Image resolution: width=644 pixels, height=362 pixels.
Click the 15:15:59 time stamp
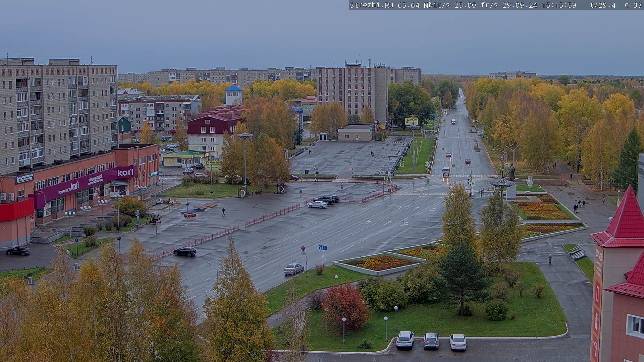tap(559, 5)
